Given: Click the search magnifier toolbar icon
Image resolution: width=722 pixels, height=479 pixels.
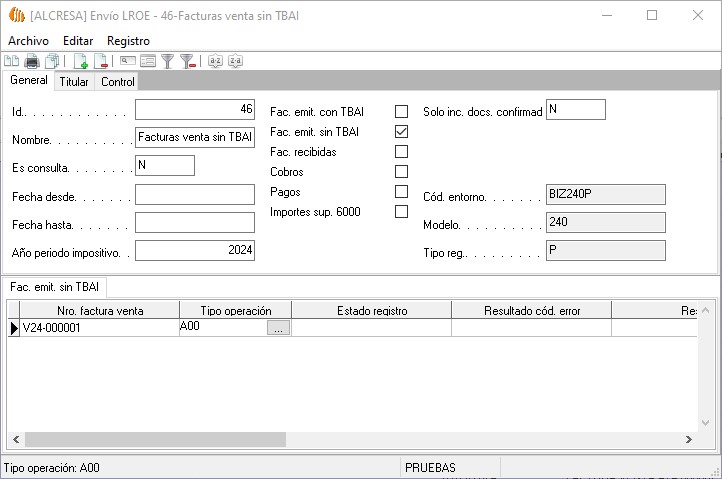Looking at the screenshot, I should coord(128,61).
